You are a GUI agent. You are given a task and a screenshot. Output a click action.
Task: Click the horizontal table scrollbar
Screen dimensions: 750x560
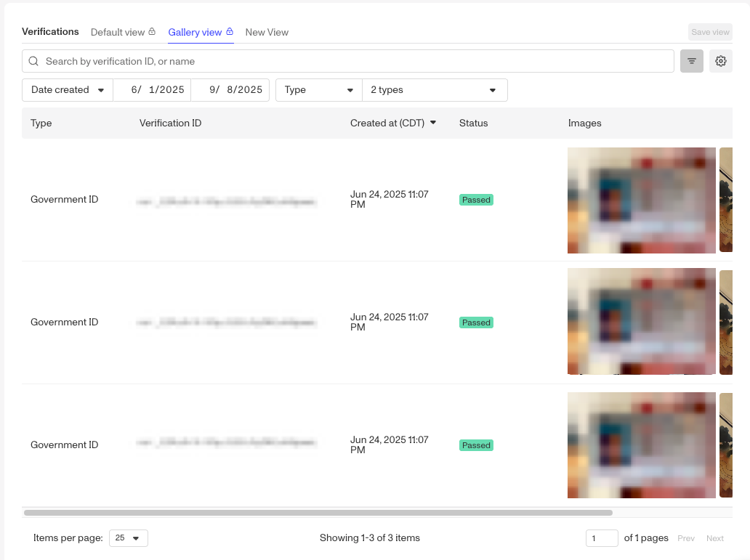coord(318,513)
